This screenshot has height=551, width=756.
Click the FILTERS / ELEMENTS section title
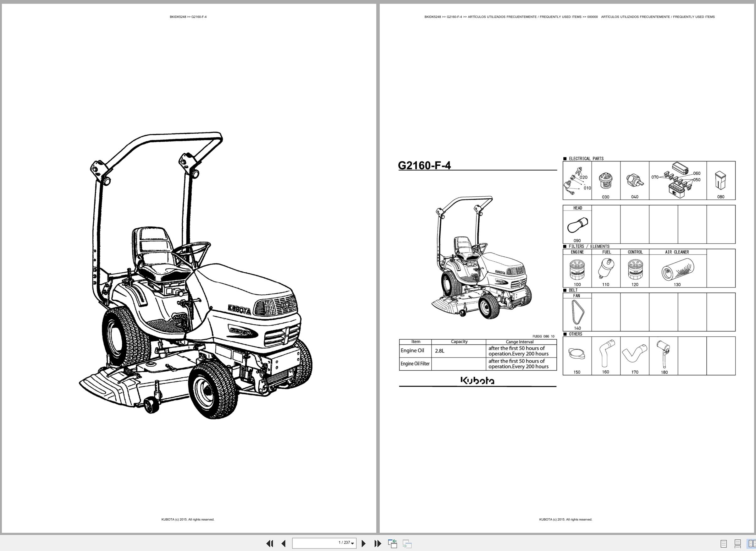(x=589, y=247)
